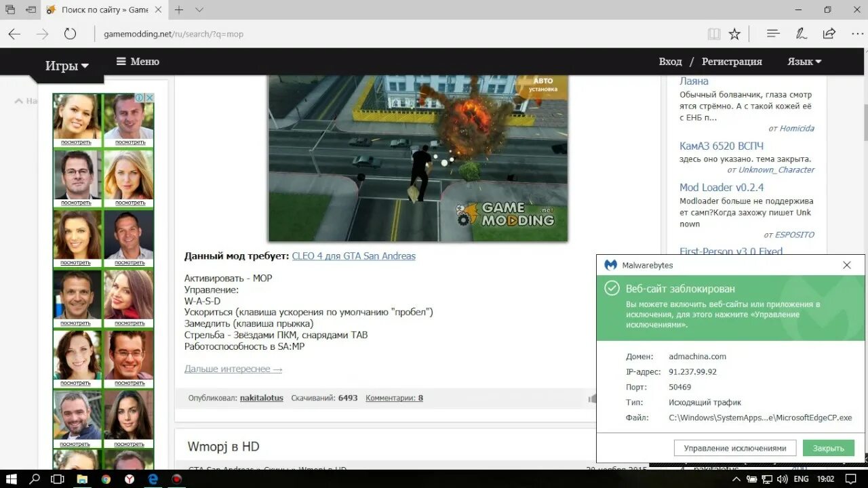Open the Регистрация link

click(732, 62)
